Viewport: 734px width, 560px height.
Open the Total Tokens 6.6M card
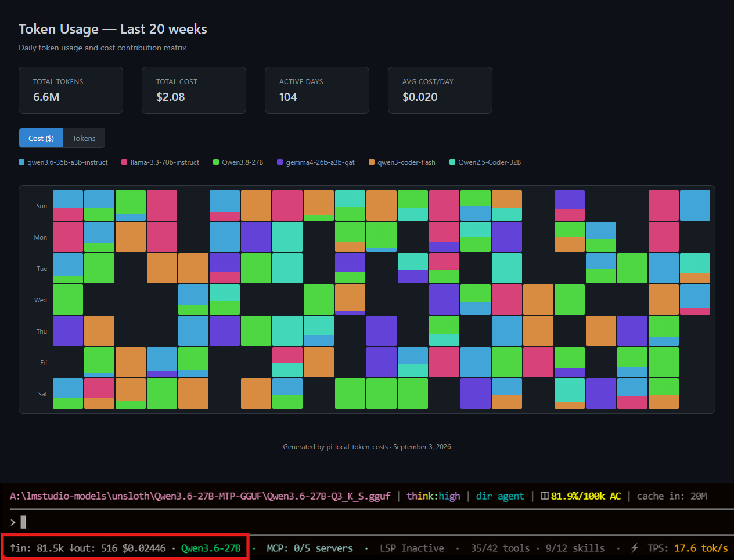pyautogui.click(x=71, y=90)
